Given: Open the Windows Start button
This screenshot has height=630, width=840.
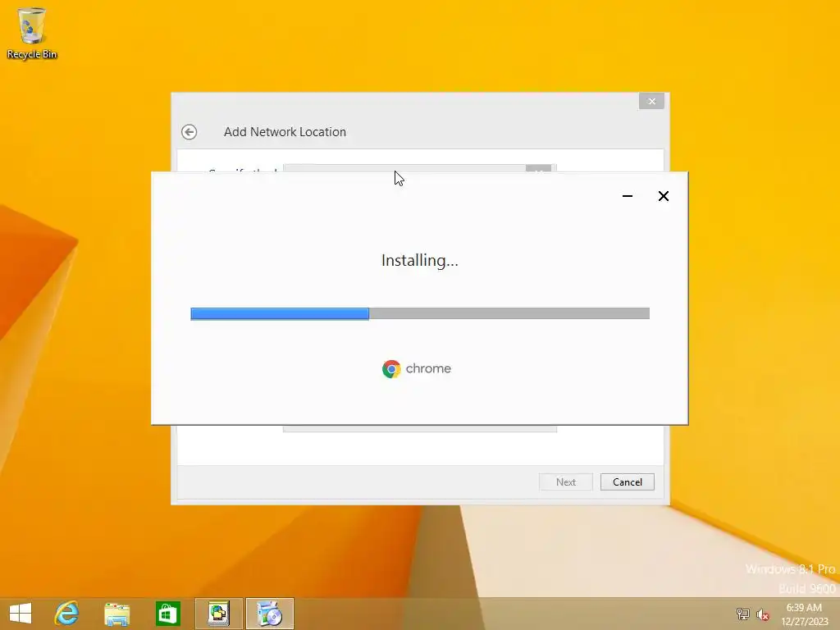Looking at the screenshot, I should tap(21, 614).
